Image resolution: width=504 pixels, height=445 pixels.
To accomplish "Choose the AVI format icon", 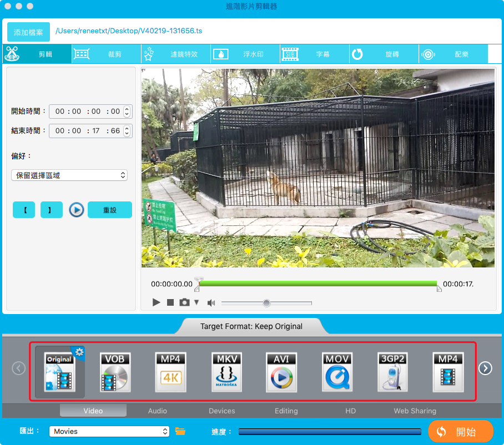I will [x=281, y=372].
